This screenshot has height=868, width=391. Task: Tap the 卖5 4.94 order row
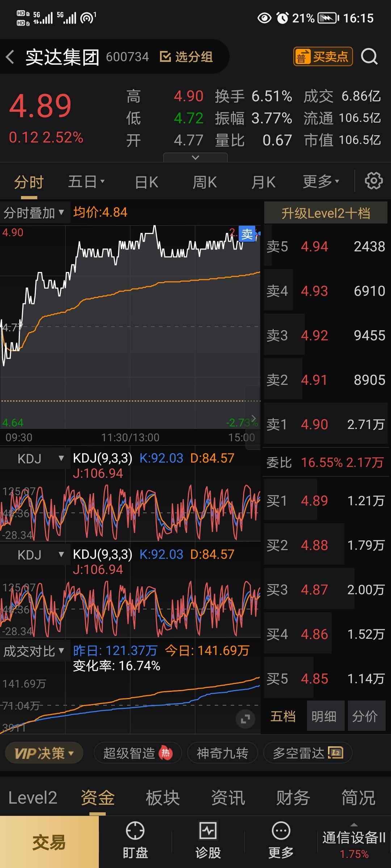point(326,246)
